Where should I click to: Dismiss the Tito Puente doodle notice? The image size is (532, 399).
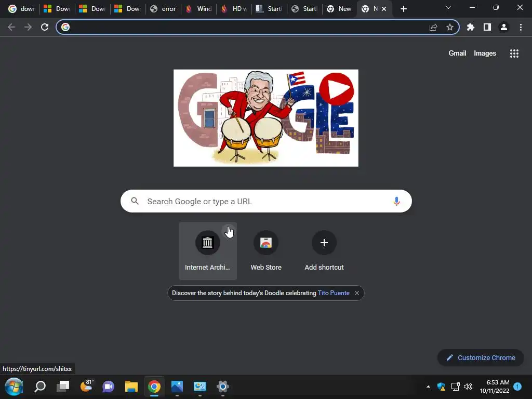pyautogui.click(x=356, y=293)
